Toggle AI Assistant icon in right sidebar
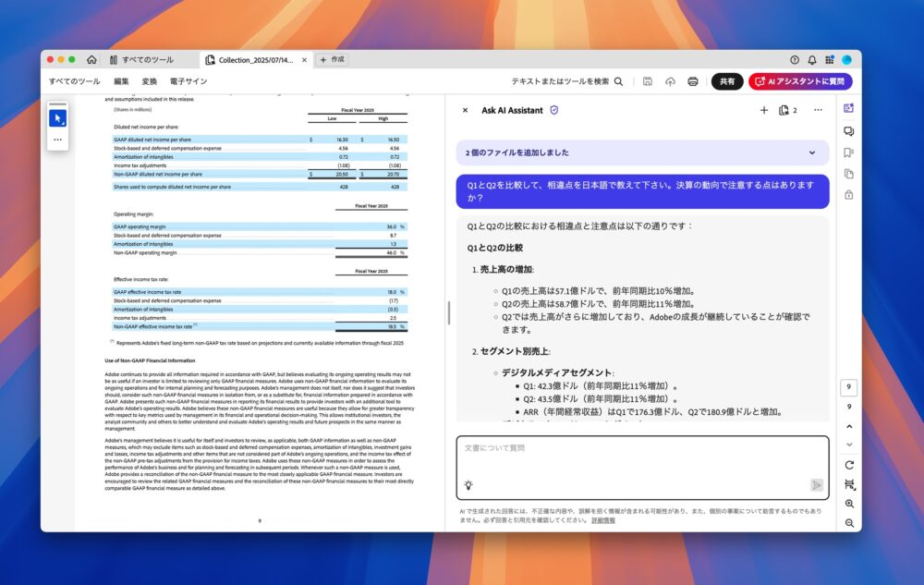This screenshot has height=585, width=924. coord(848,108)
